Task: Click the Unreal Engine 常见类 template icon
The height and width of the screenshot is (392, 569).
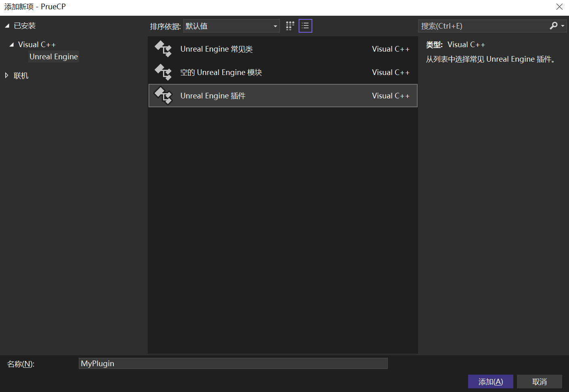Action: click(163, 49)
